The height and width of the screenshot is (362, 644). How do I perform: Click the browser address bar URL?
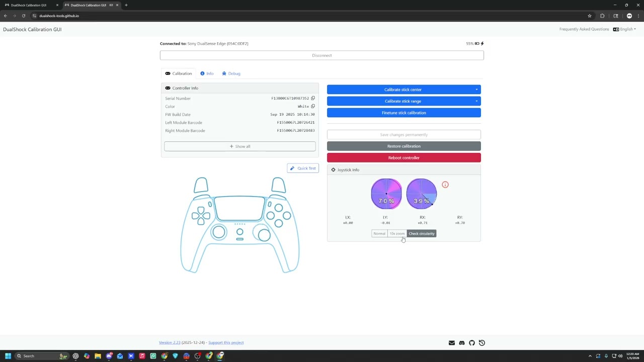pyautogui.click(x=59, y=16)
